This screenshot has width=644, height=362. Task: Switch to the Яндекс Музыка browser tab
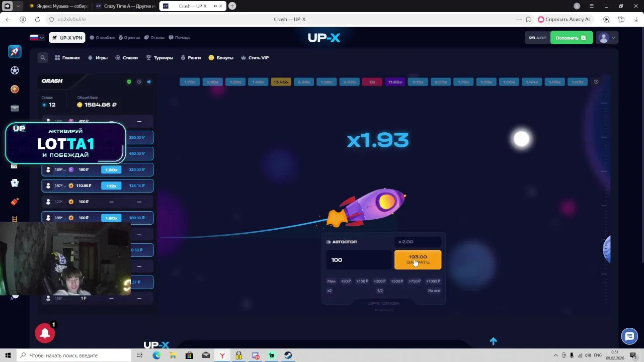pyautogui.click(x=58, y=6)
